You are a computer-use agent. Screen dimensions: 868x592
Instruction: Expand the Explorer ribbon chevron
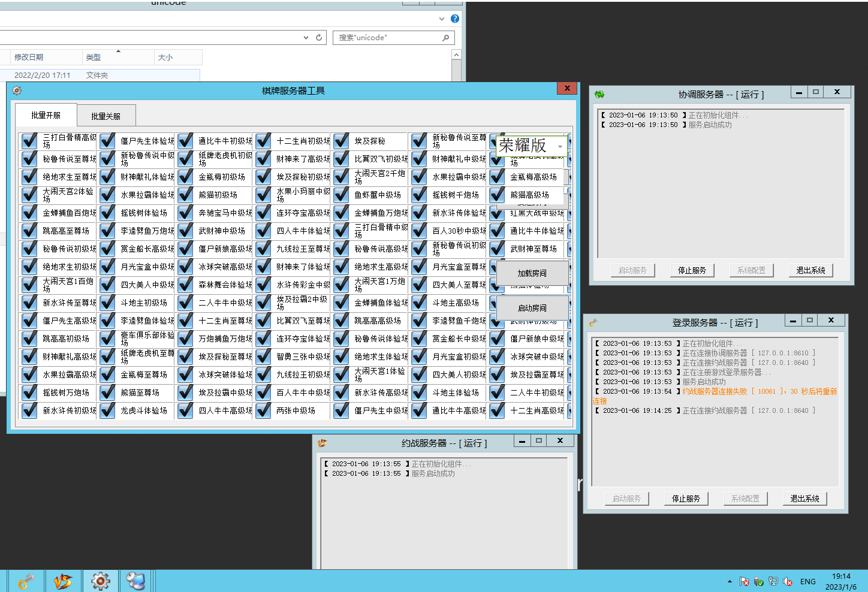coord(442,19)
